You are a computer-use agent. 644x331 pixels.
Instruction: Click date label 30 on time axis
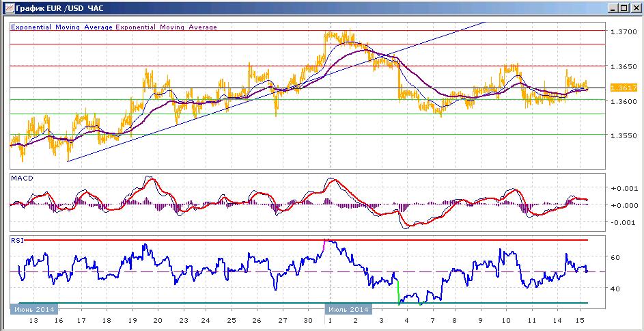point(307,321)
